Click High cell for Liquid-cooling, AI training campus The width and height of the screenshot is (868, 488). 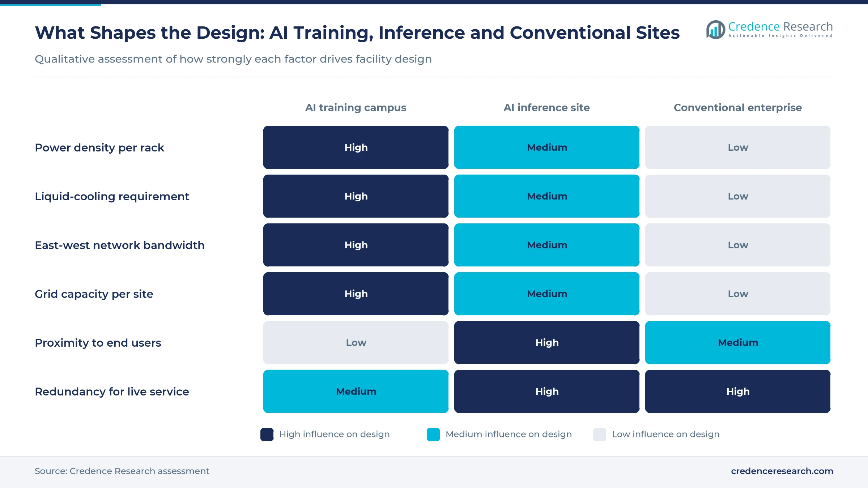356,196
